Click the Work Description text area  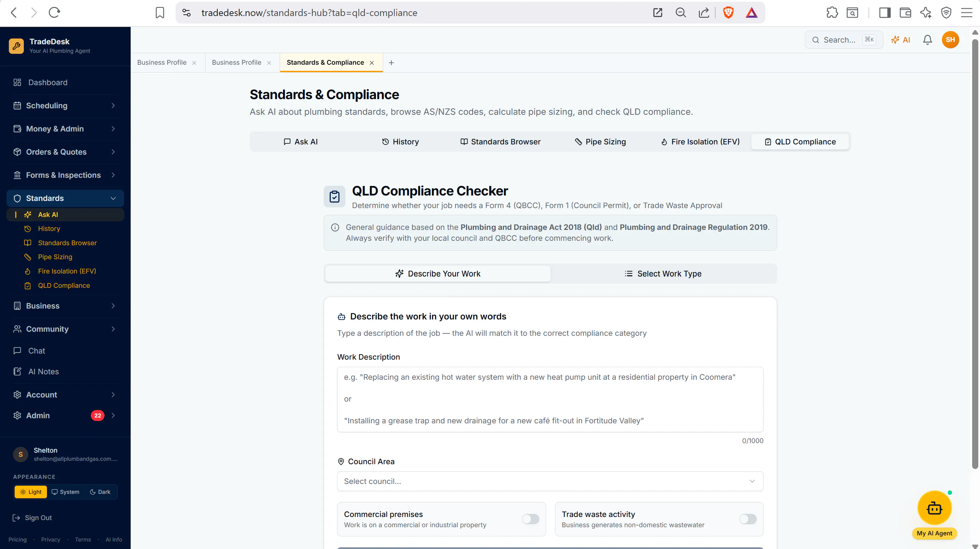pyautogui.click(x=550, y=399)
